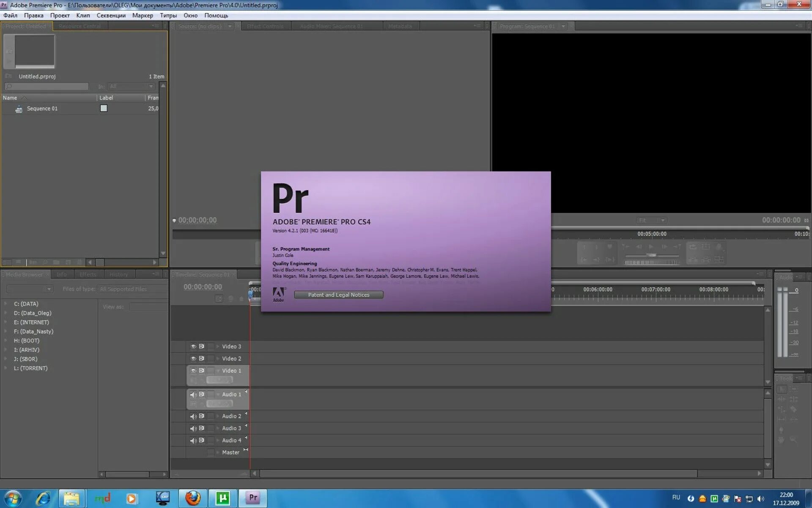Toggle Video 2 track output eye

tap(193, 359)
